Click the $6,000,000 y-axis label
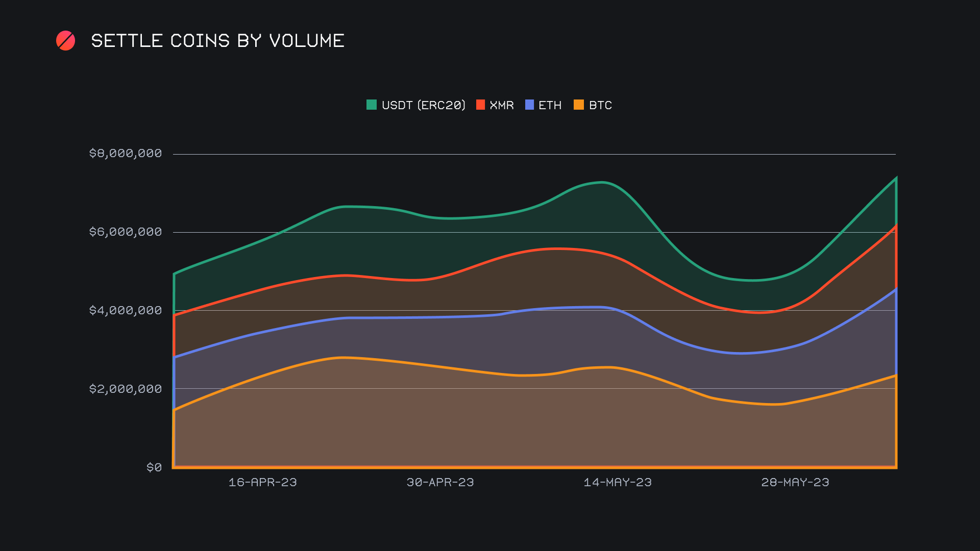 click(x=126, y=232)
